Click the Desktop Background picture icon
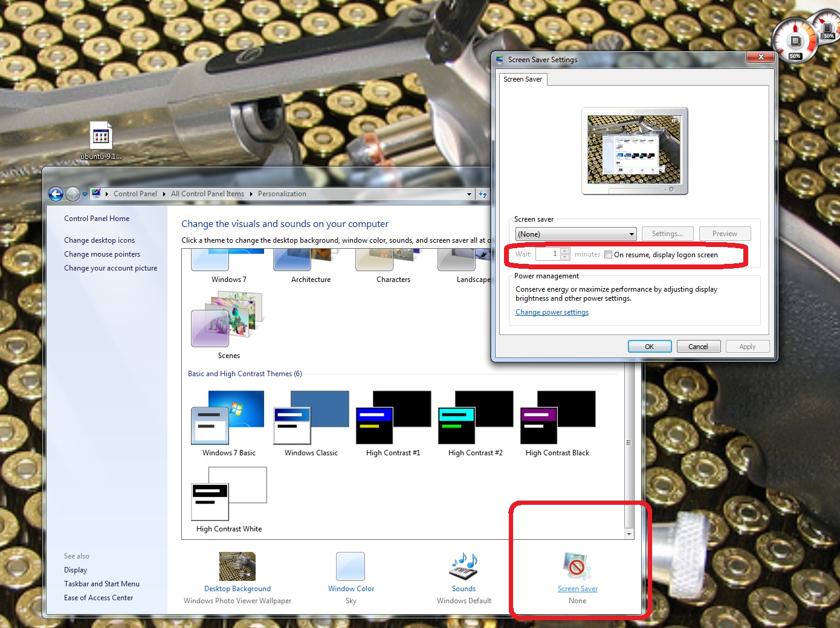Image resolution: width=840 pixels, height=628 pixels. (x=237, y=566)
